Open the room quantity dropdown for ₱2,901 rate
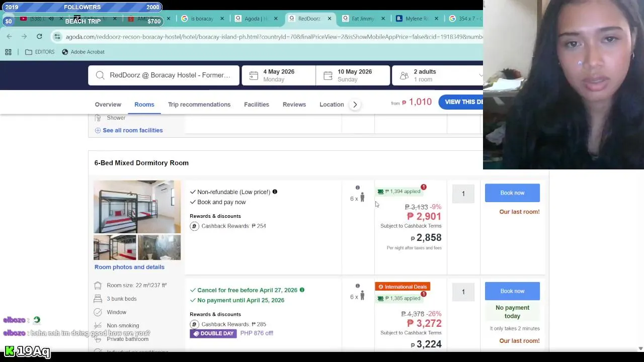 463,194
